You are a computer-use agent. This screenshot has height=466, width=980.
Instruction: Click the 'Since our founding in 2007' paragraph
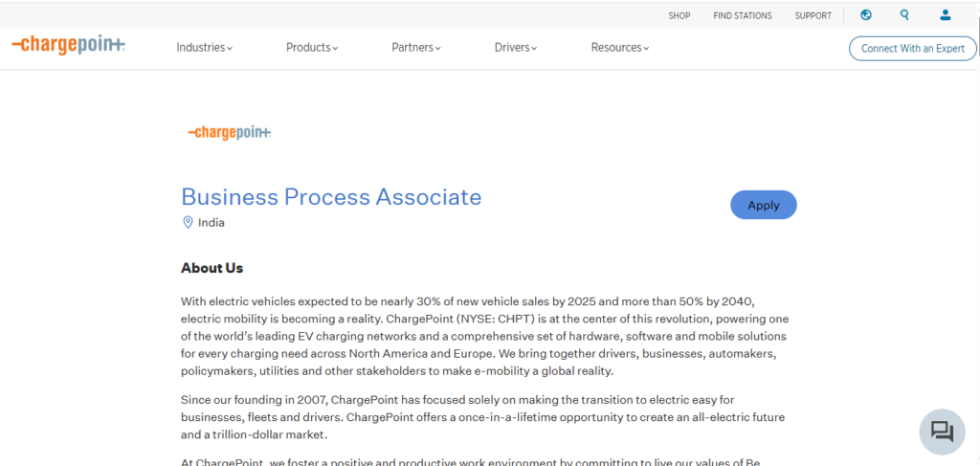(x=482, y=416)
